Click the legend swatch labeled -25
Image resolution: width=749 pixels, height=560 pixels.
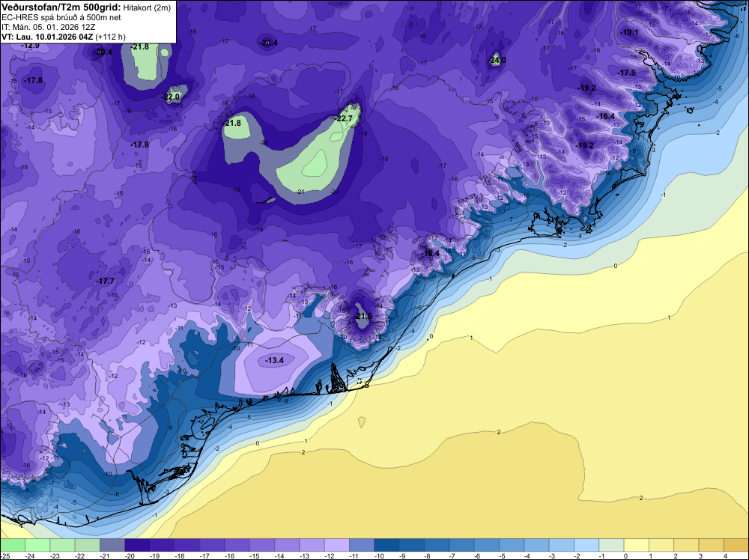pyautogui.click(x=13, y=545)
